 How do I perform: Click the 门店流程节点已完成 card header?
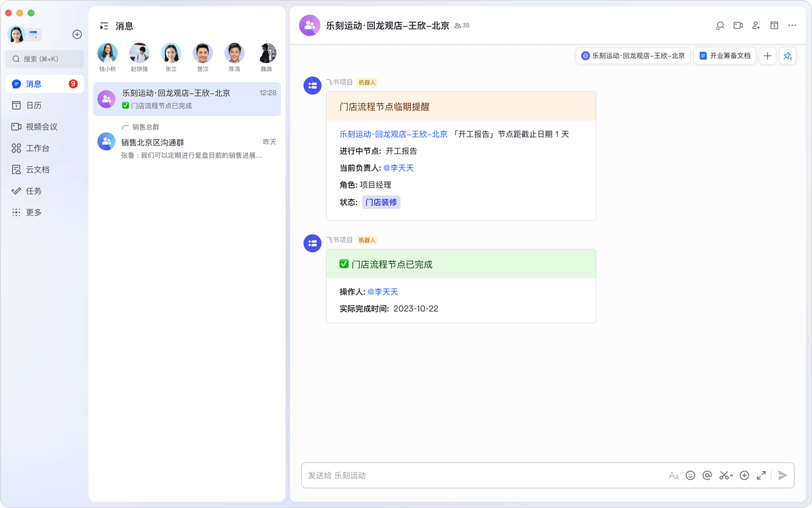(461, 264)
